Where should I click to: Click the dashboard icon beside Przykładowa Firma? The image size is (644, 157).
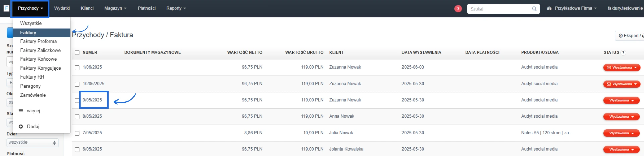549,8
